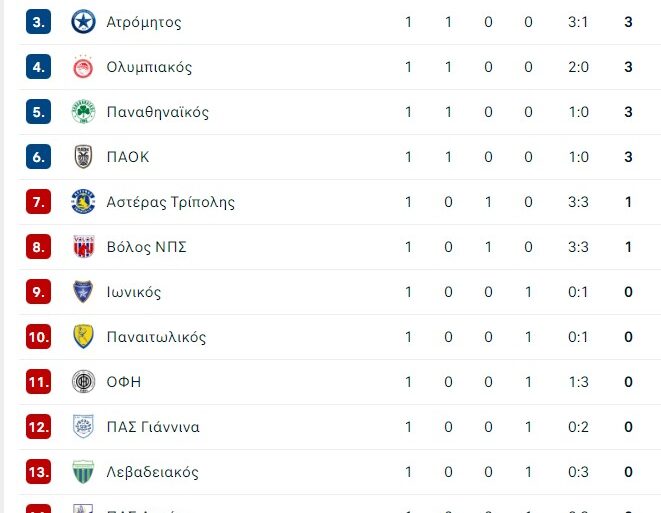The width and height of the screenshot is (661, 513).
Task: Click the red rank 7 badge
Action: pos(38,202)
